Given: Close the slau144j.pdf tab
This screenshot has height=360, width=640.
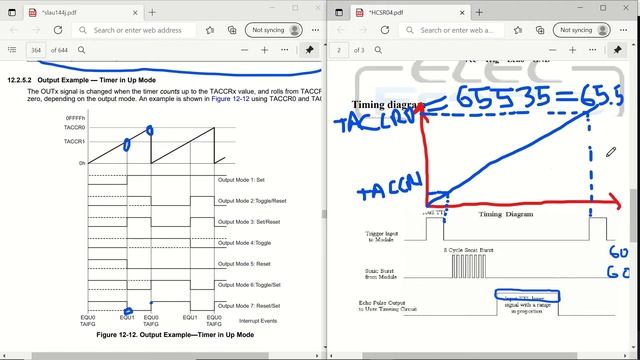Looking at the screenshot, I should tap(135, 13).
